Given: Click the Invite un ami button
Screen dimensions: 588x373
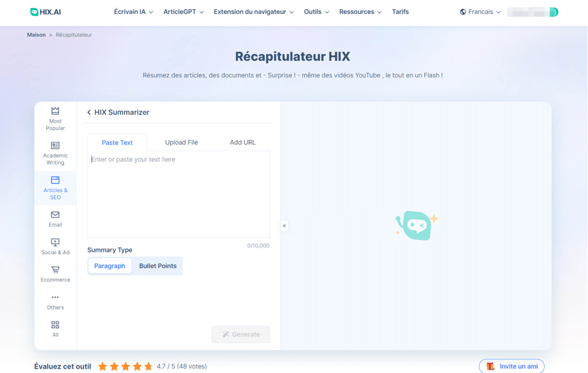Looking at the screenshot, I should click(x=511, y=366).
